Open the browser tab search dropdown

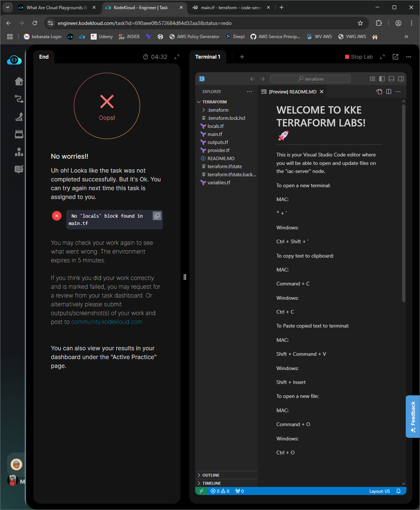coord(7,7)
